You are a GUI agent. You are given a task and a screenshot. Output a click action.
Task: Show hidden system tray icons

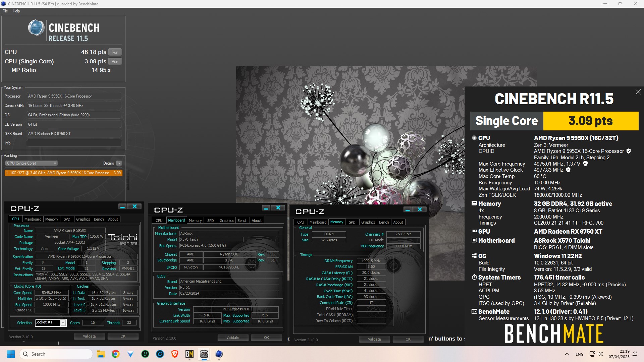[567, 354]
